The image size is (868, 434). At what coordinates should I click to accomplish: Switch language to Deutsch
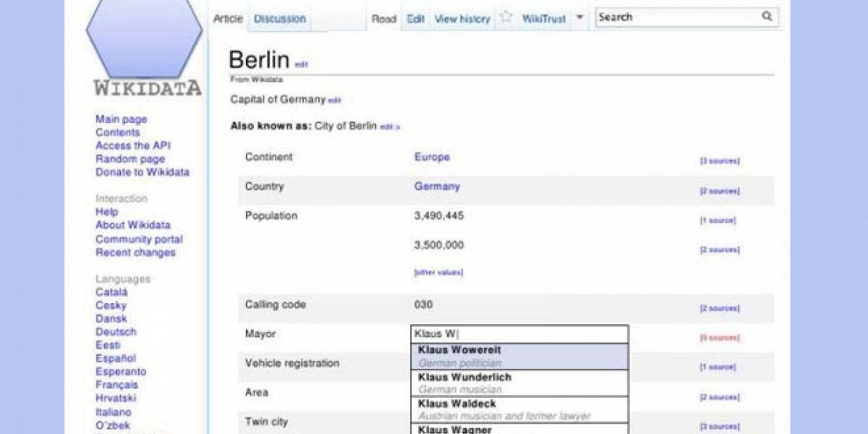pyautogui.click(x=116, y=331)
